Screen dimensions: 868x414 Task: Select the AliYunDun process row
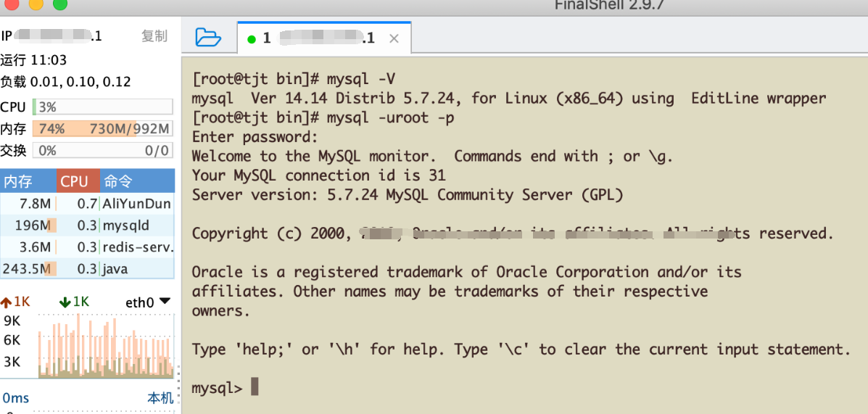[x=87, y=204]
